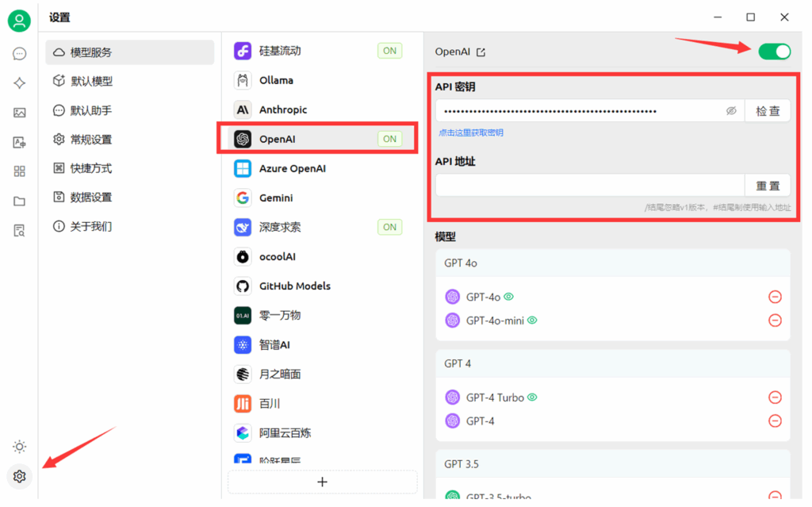The width and height of the screenshot is (812, 507).
Task: Select the 深度求索 provider
Action: [x=280, y=228]
